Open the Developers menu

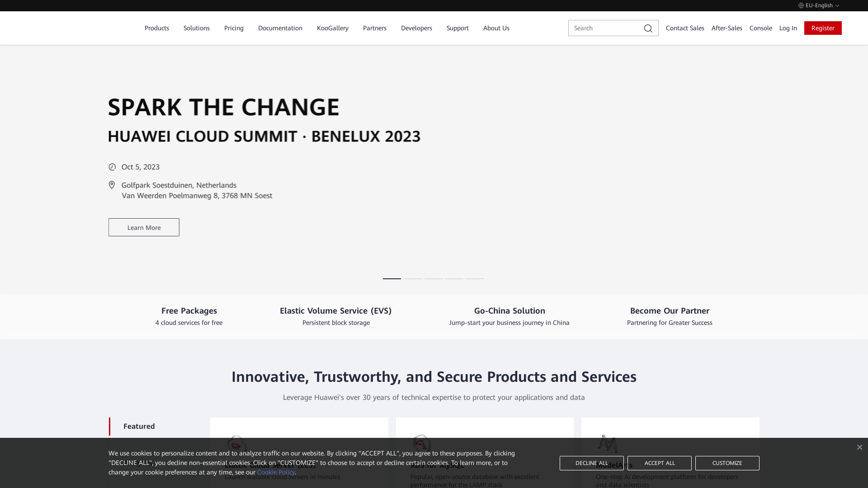coord(416,28)
